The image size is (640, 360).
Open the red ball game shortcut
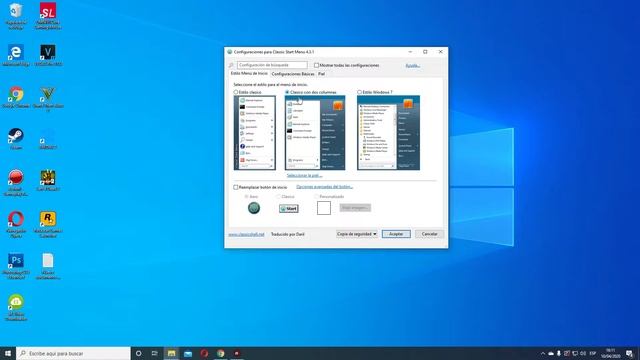pyautogui.click(x=16, y=182)
